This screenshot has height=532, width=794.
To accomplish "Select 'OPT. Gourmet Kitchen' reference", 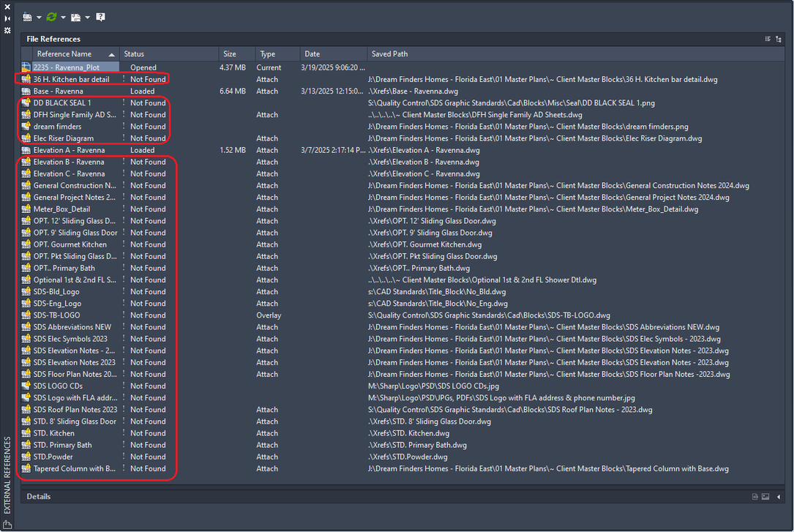I will click(x=70, y=244).
